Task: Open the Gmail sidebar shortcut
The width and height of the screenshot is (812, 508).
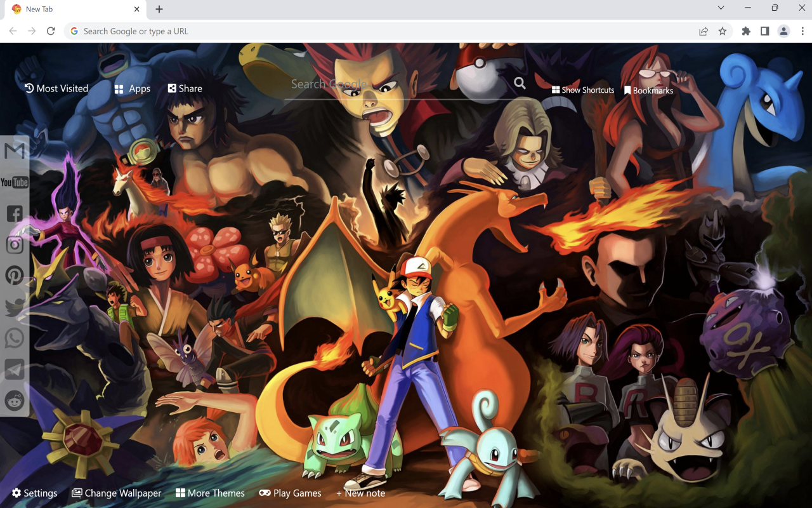Action: pyautogui.click(x=15, y=150)
